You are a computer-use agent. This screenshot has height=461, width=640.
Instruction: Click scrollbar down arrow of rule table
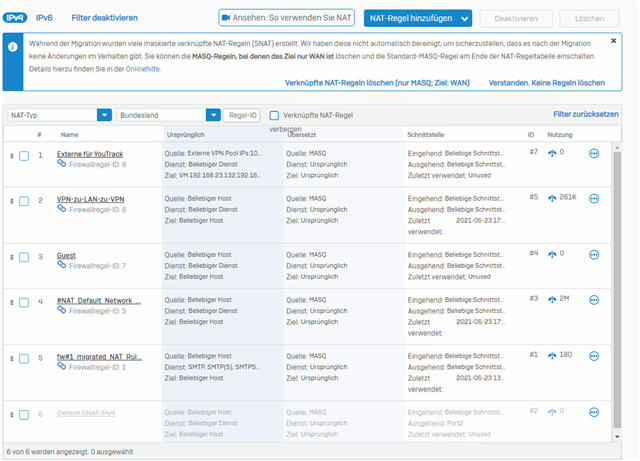coord(617,437)
